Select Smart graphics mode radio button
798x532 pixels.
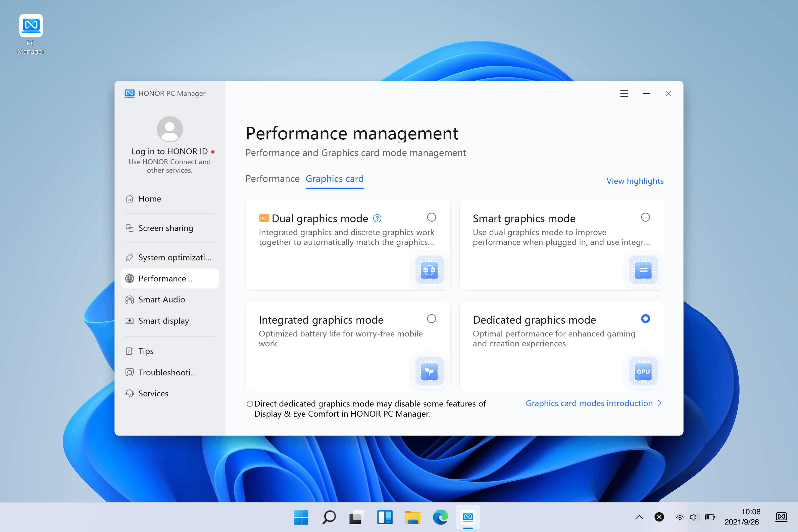(646, 217)
